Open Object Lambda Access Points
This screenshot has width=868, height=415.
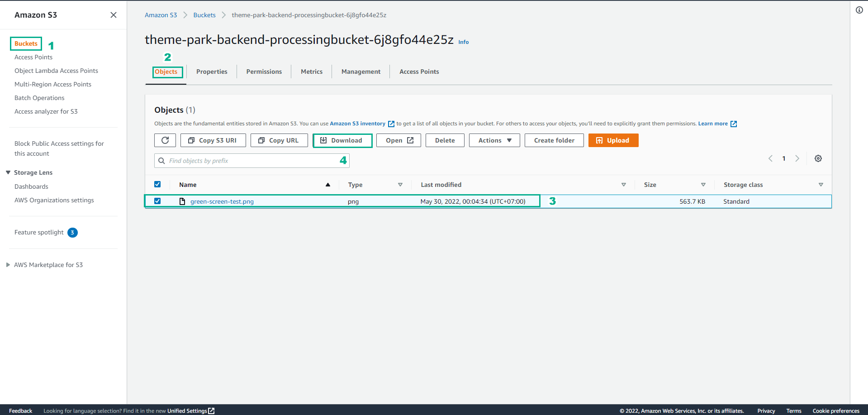[56, 71]
